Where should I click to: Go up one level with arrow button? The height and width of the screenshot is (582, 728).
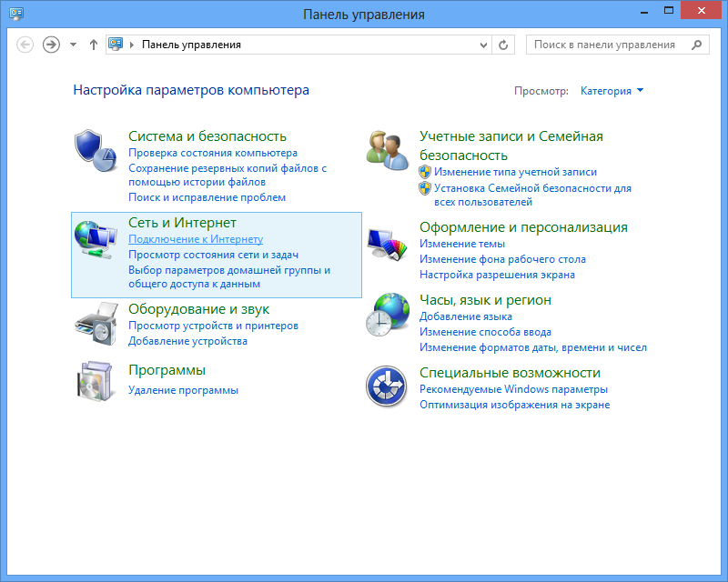pyautogui.click(x=94, y=45)
